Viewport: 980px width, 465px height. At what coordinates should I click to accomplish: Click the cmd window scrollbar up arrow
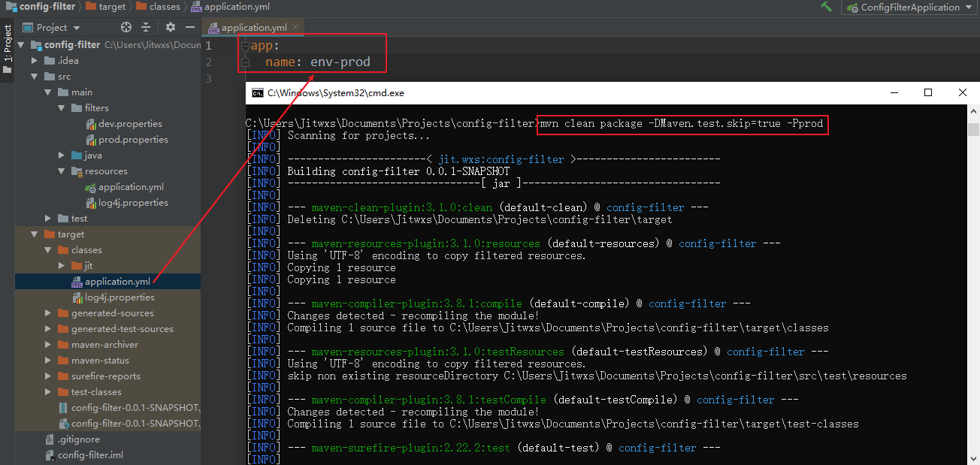point(974,110)
